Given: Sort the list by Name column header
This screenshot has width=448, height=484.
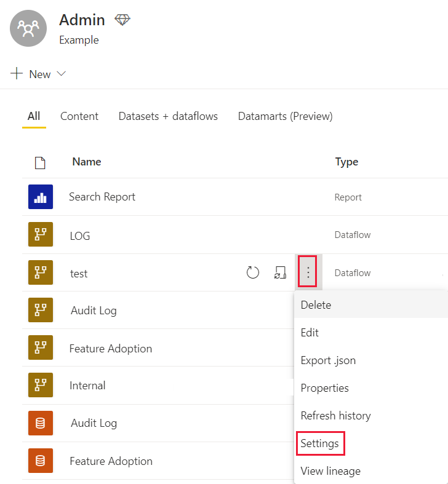Looking at the screenshot, I should 87,162.
